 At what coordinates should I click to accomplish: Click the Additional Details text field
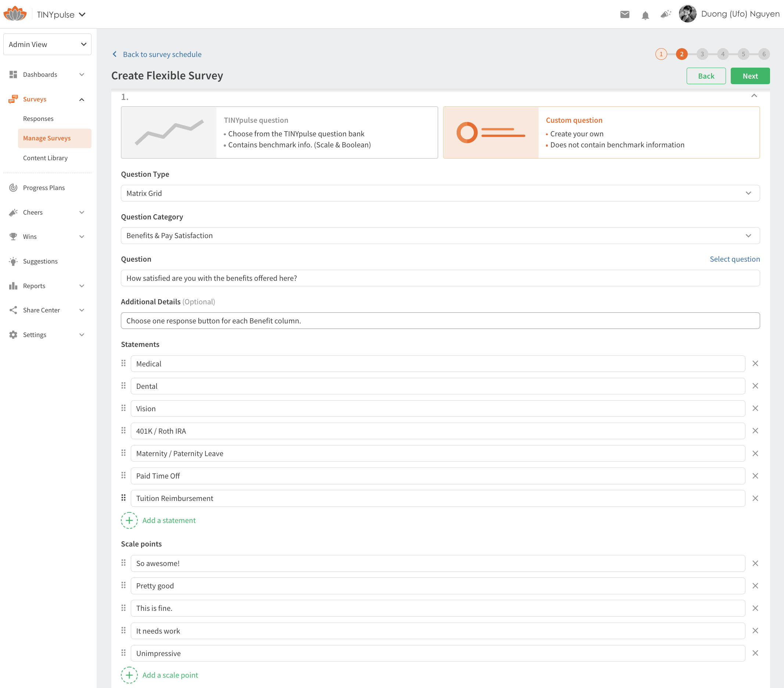point(440,321)
